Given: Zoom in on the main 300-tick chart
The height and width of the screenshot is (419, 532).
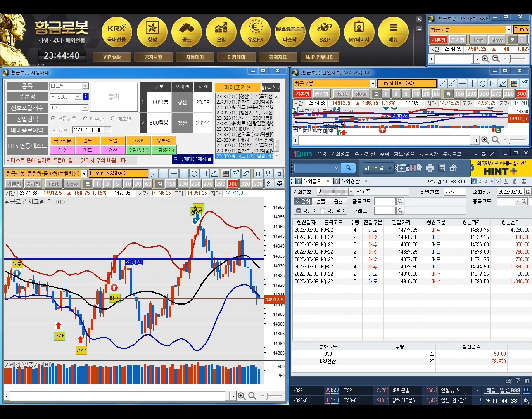Looking at the screenshot, I should pyautogui.click(x=242, y=396).
